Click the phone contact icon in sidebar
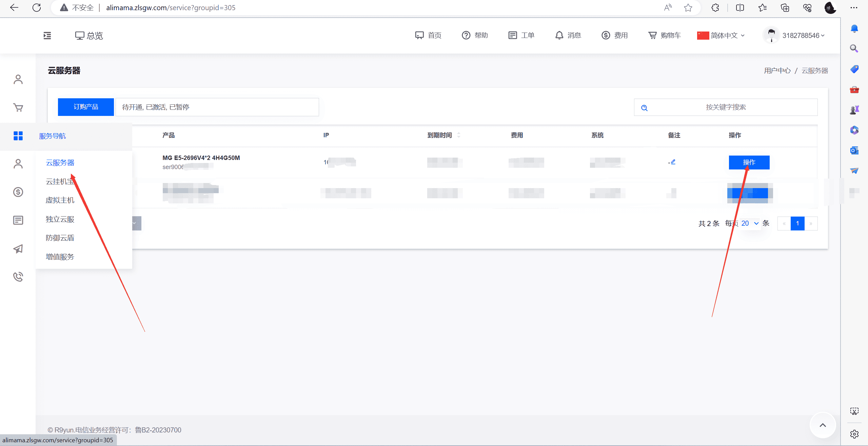The height and width of the screenshot is (446, 868). [18, 277]
